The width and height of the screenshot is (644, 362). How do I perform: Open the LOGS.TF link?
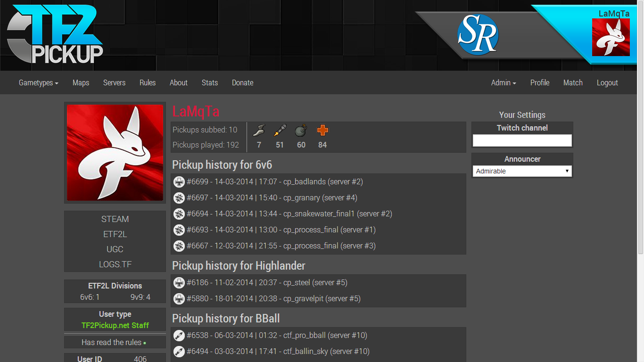pyautogui.click(x=115, y=264)
